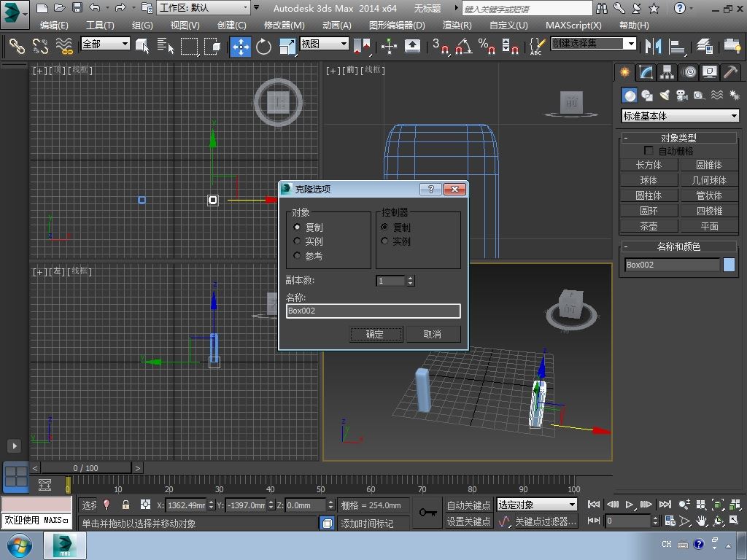
Task: Click the Mirror tool
Action: [x=653, y=46]
